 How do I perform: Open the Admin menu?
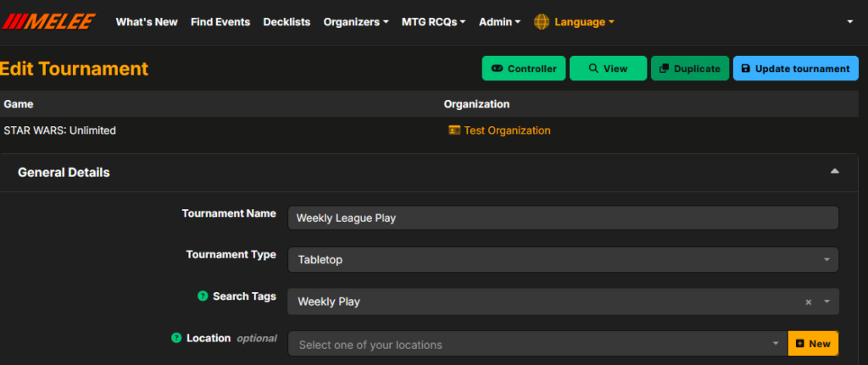pyautogui.click(x=499, y=22)
